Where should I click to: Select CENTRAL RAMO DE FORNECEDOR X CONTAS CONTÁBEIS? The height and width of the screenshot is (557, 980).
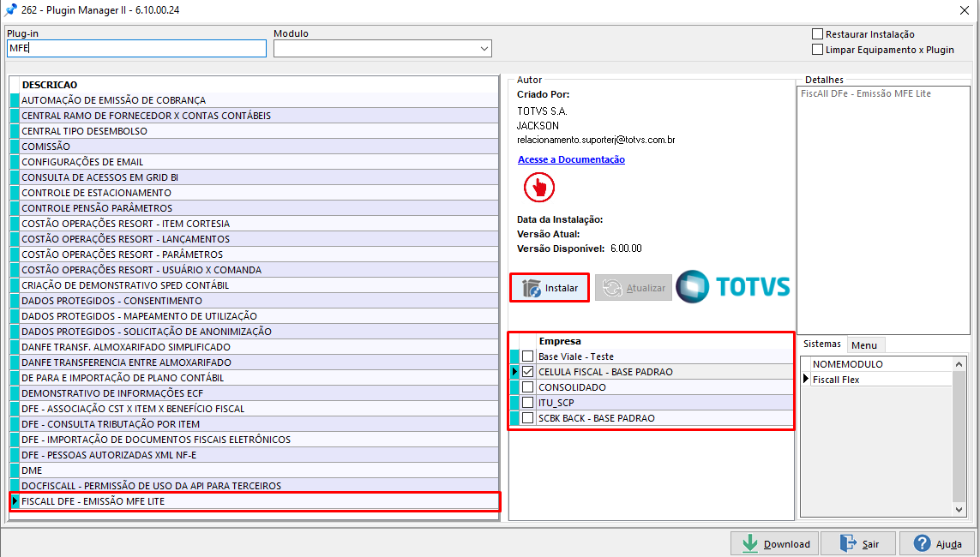tap(260, 116)
